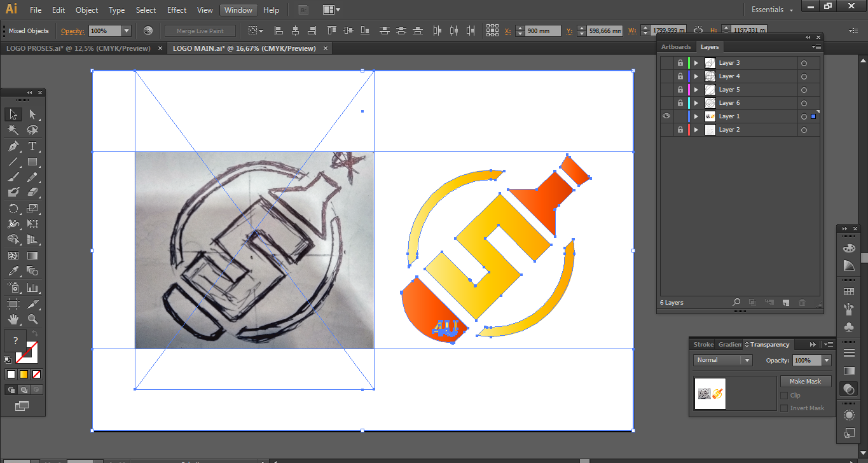This screenshot has width=868, height=463.
Task: Choose the Symbol Sprayer tool
Action: pyautogui.click(x=13, y=287)
